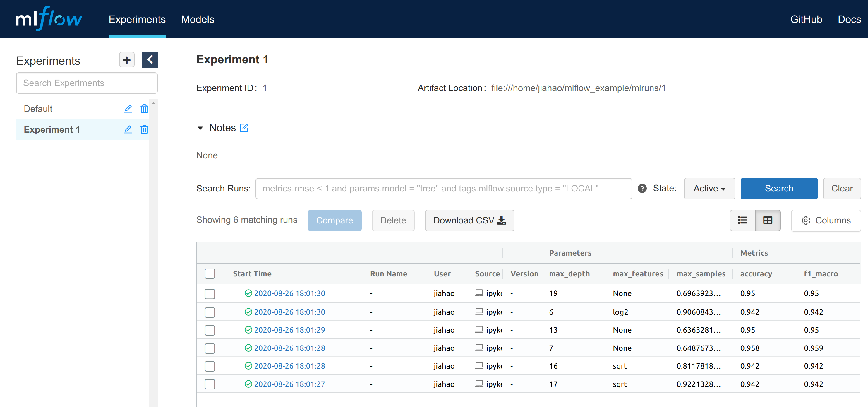The width and height of the screenshot is (868, 407).
Task: Check the run with max_depth 19
Action: point(210,294)
